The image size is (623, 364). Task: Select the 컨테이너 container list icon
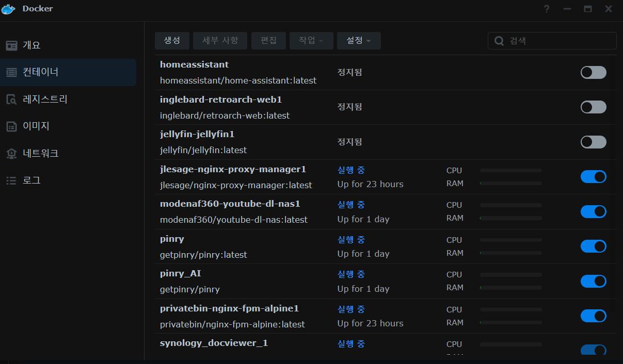11,72
